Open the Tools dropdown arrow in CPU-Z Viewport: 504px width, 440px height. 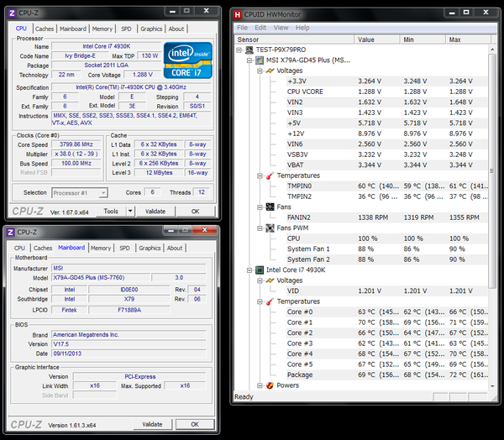point(130,211)
